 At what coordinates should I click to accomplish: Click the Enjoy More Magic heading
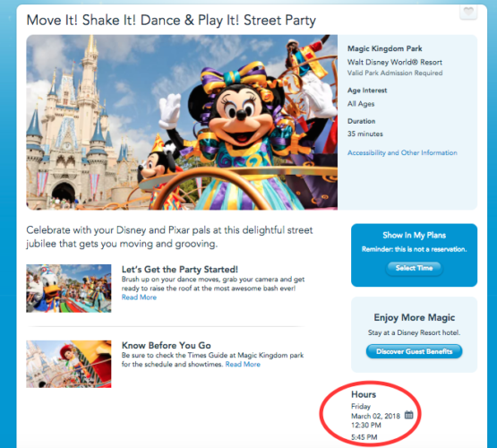415,317
